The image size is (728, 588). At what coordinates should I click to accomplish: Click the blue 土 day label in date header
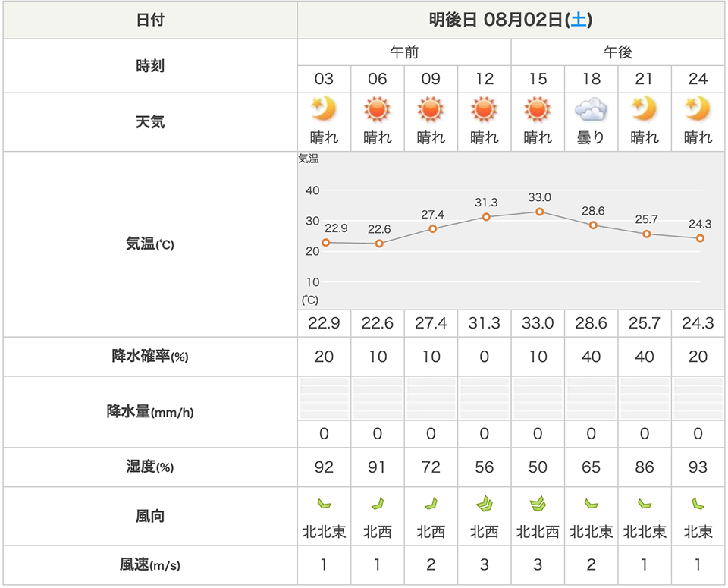click(x=578, y=20)
